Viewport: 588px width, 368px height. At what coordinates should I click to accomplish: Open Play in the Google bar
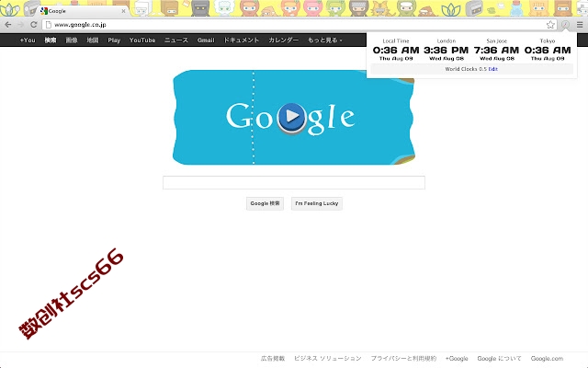click(114, 40)
